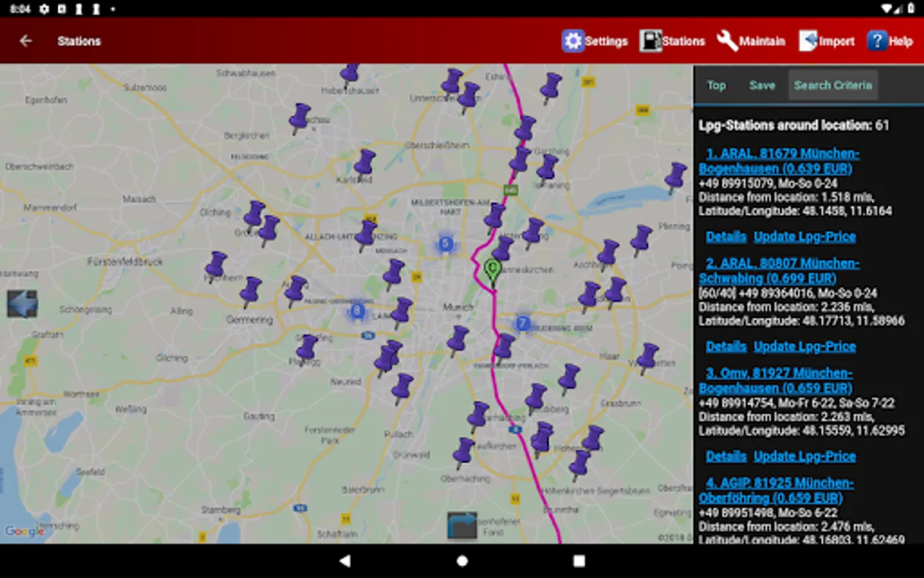Select the station pin near Pliening
Screen dimensions: 924x578
click(x=640, y=242)
